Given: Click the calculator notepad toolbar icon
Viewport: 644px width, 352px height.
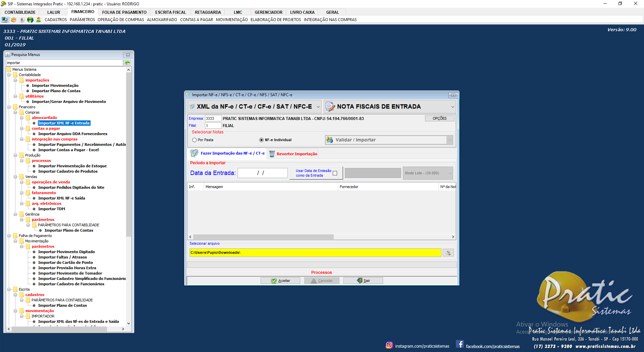Looking at the screenshot, I should click(x=5, y=20).
